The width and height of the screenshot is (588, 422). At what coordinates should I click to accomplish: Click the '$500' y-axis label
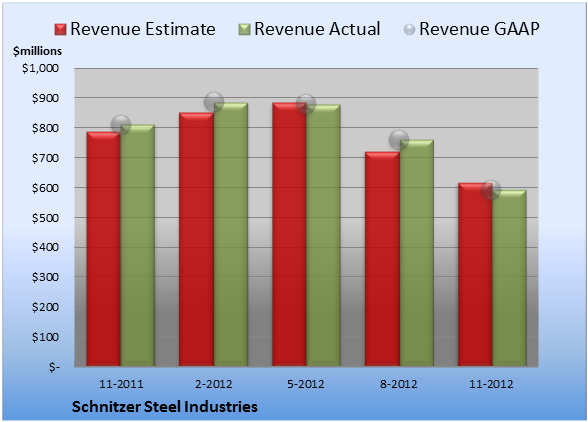(45, 218)
